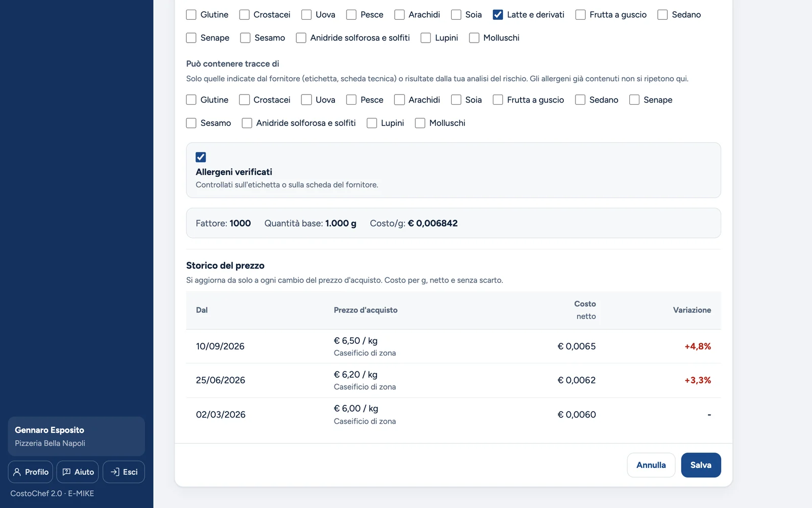Check Senape under Può contenere tracce di

pyautogui.click(x=634, y=100)
